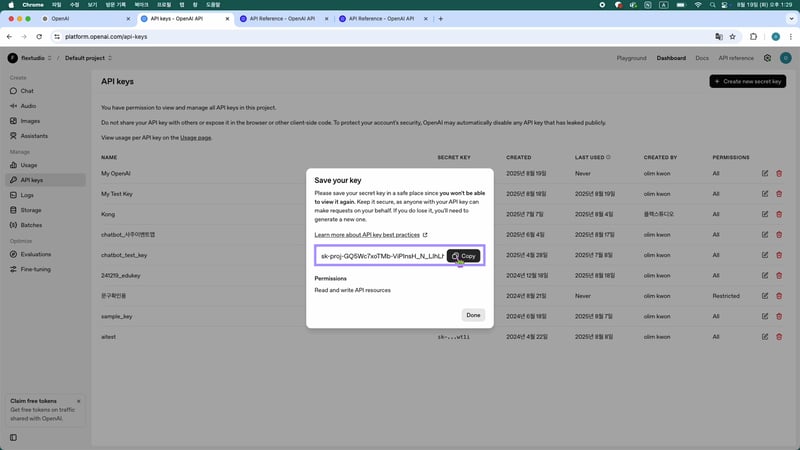Click inside the secret key text field
The width and height of the screenshot is (800, 450).
[x=380, y=256]
